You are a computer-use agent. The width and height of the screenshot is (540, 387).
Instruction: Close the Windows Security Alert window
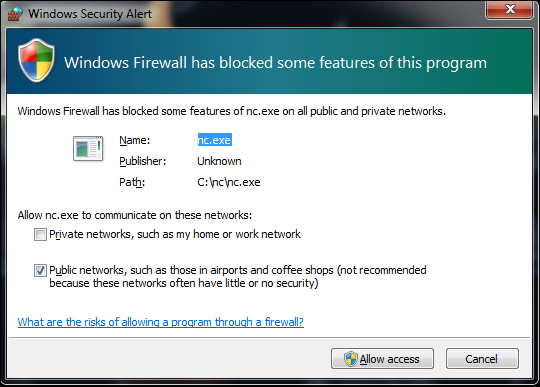click(510, 9)
